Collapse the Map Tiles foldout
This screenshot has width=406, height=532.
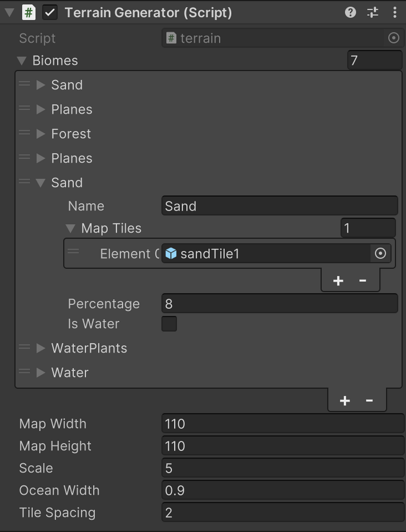(x=70, y=228)
